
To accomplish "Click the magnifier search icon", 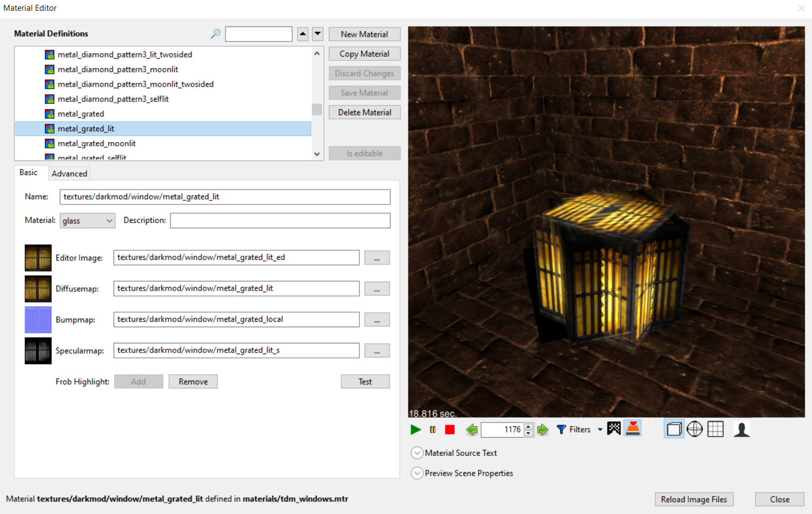I will pos(216,34).
